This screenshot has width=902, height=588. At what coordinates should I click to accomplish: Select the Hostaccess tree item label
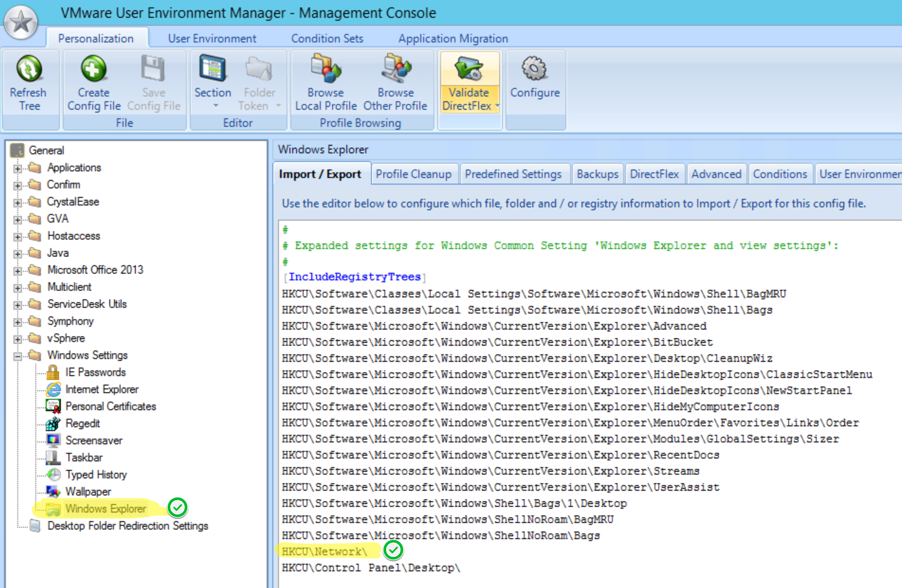[x=74, y=236]
